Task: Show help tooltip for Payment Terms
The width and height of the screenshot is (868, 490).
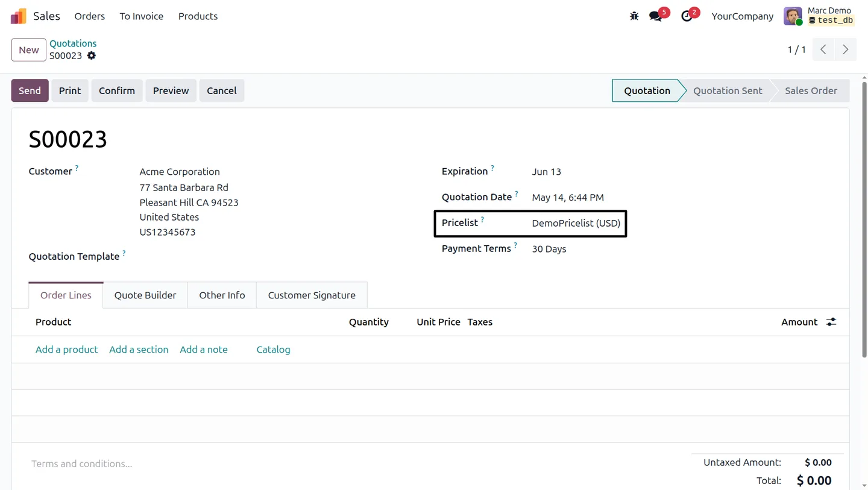Action: (515, 246)
